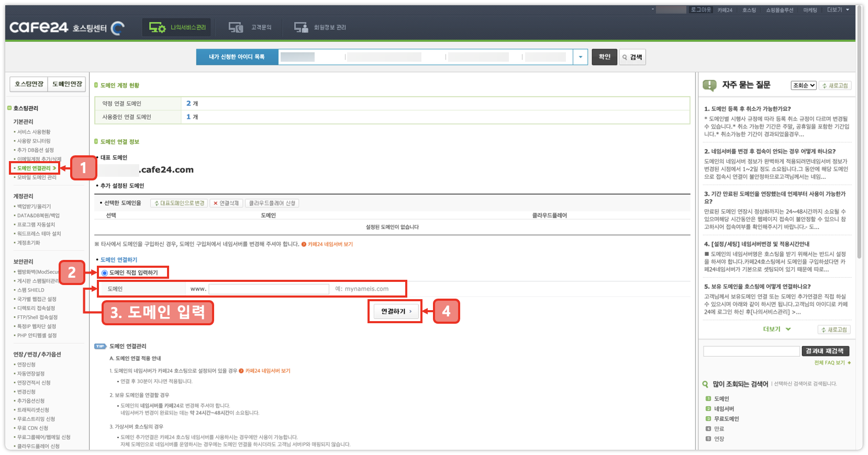Open 호스팅 top bar link
This screenshot has width=868, height=455.
coord(749,10)
